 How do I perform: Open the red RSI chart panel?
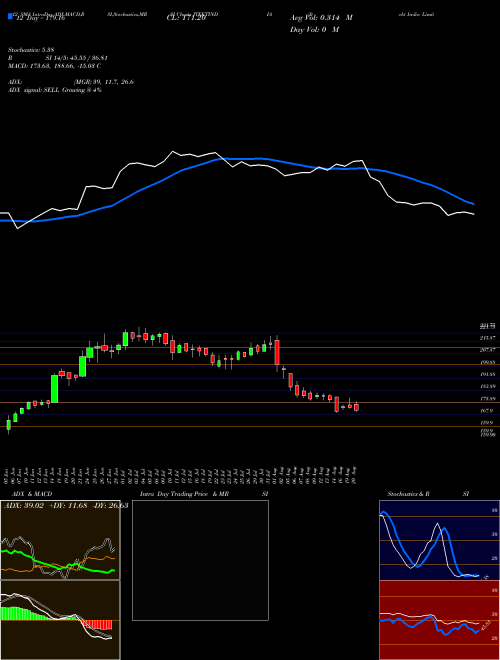[439, 620]
